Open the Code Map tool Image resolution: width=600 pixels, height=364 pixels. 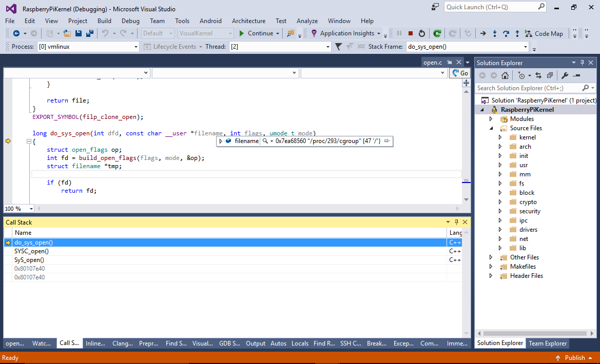544,34
